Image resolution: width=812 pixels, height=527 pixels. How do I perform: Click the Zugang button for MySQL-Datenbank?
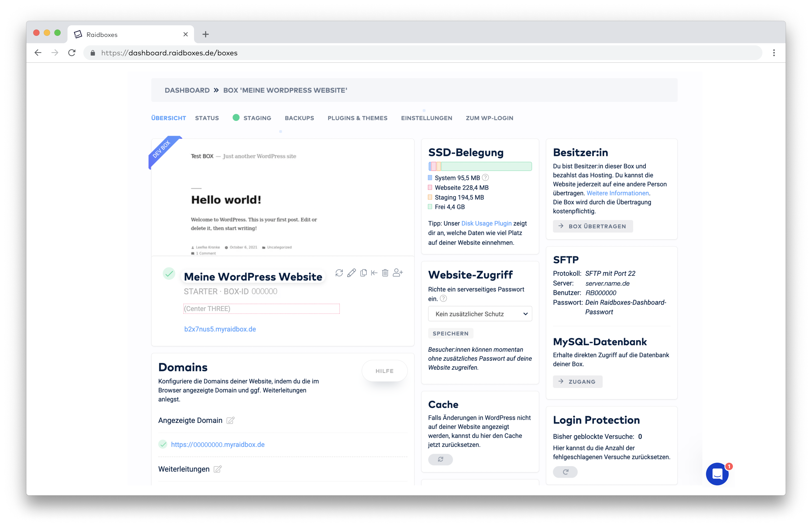(x=577, y=382)
